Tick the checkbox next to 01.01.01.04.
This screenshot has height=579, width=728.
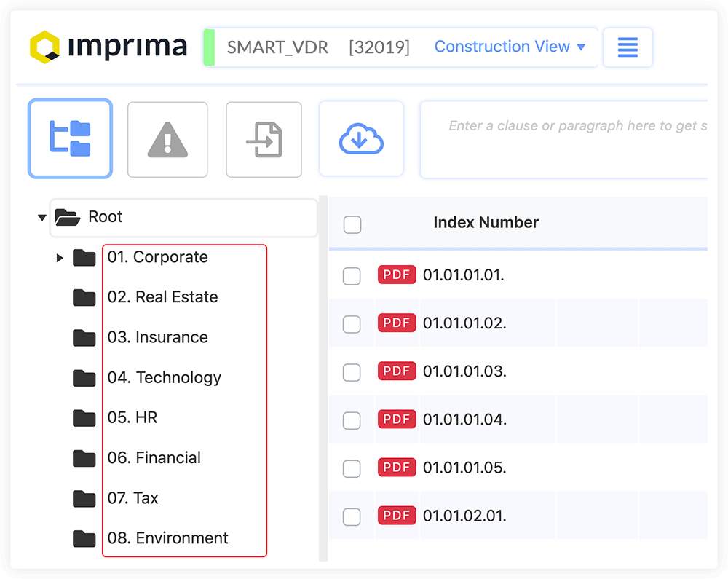point(352,420)
